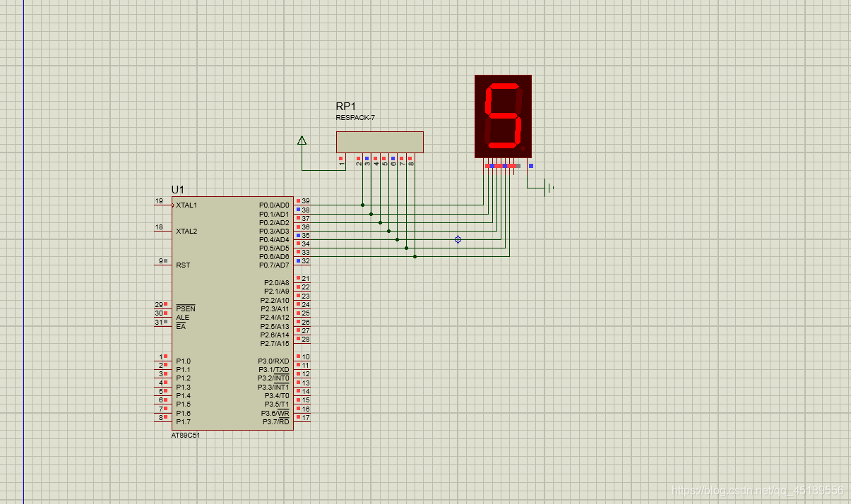Click pin number 10 beside P3.0/RXD
851x504 pixels.
click(x=306, y=357)
